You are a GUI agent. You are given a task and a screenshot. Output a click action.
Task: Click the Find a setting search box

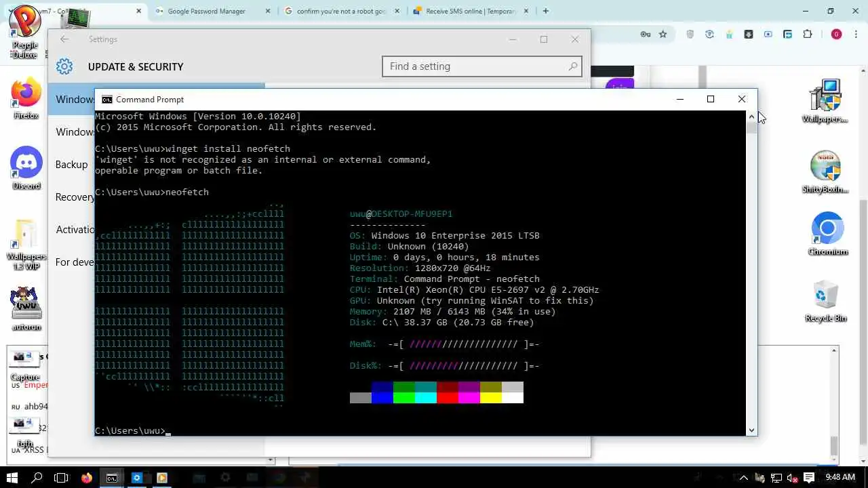482,66
